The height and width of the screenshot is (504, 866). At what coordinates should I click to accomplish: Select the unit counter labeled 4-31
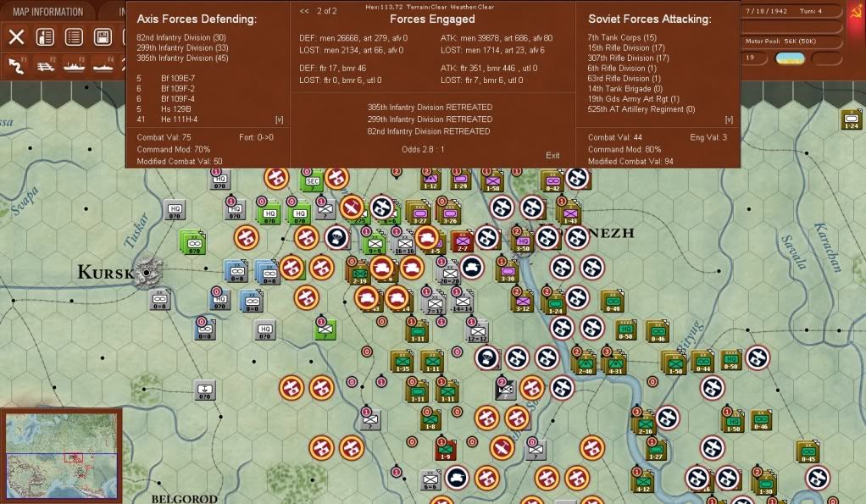tap(614, 363)
